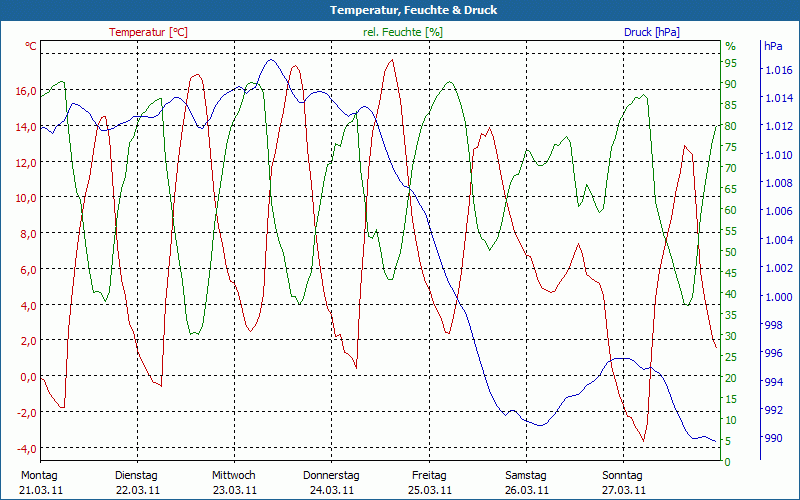
Task: Click the '1.010' pressure axis value
Action: pos(779,155)
